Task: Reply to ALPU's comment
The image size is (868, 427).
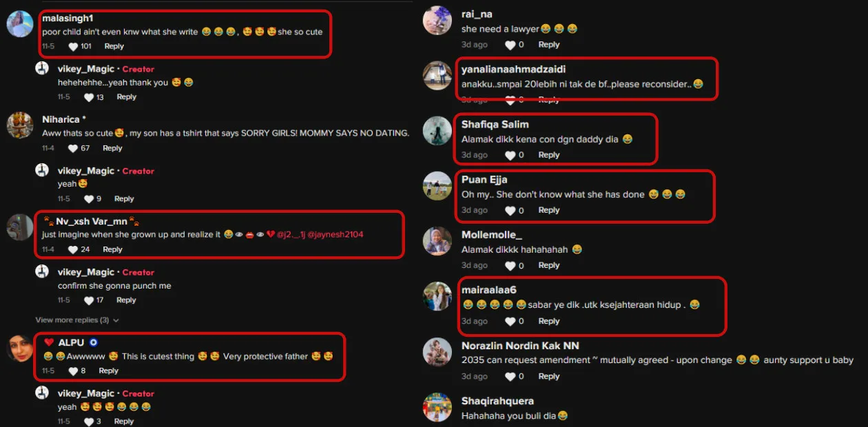Action: [x=109, y=371]
